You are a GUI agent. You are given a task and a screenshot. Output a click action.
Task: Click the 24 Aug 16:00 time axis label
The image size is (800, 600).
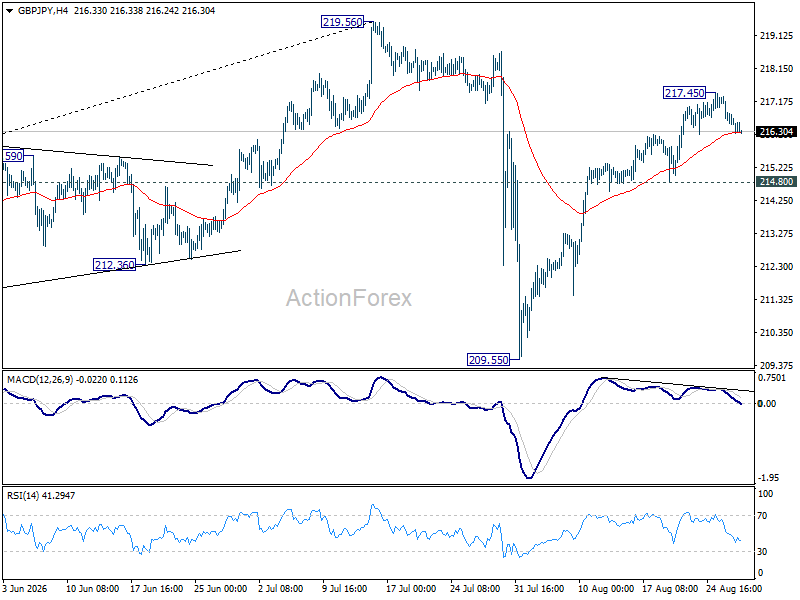(x=734, y=589)
